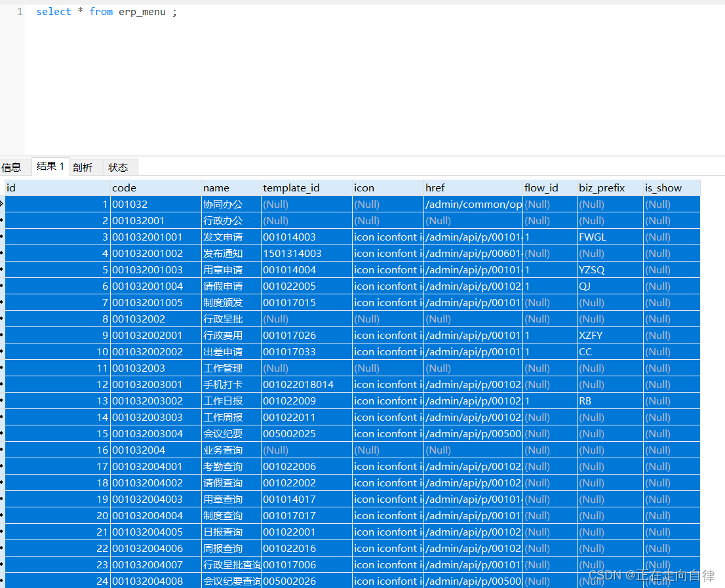Click the template_id column header

306,187
